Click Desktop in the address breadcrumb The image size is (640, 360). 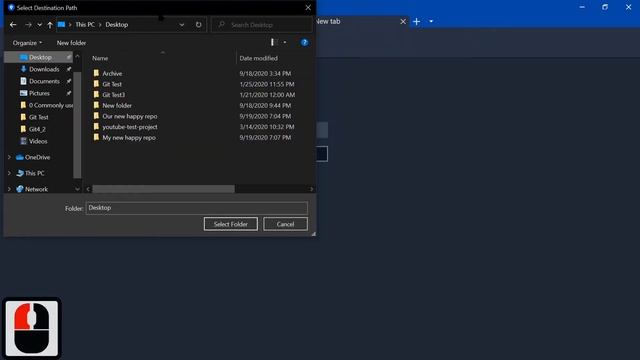117,24
